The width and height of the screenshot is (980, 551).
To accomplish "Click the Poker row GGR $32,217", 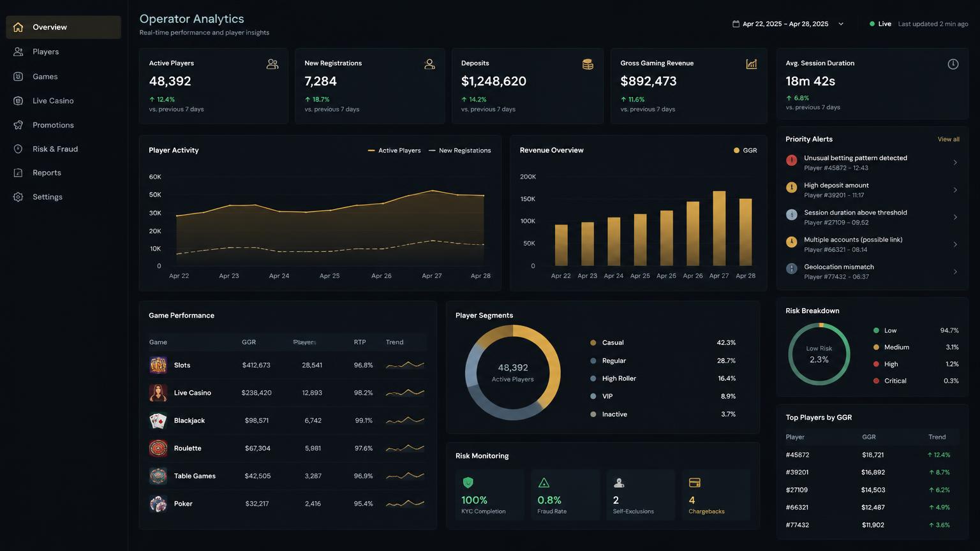I will point(257,504).
